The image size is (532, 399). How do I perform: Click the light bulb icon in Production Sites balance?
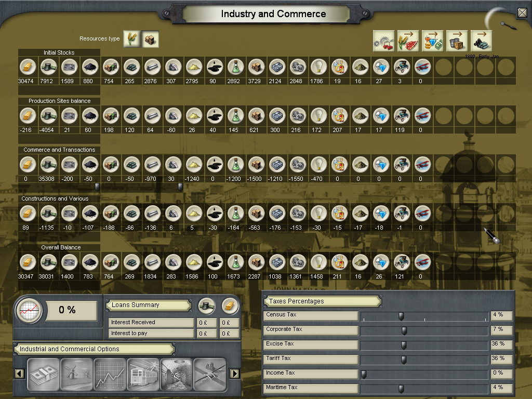point(318,116)
